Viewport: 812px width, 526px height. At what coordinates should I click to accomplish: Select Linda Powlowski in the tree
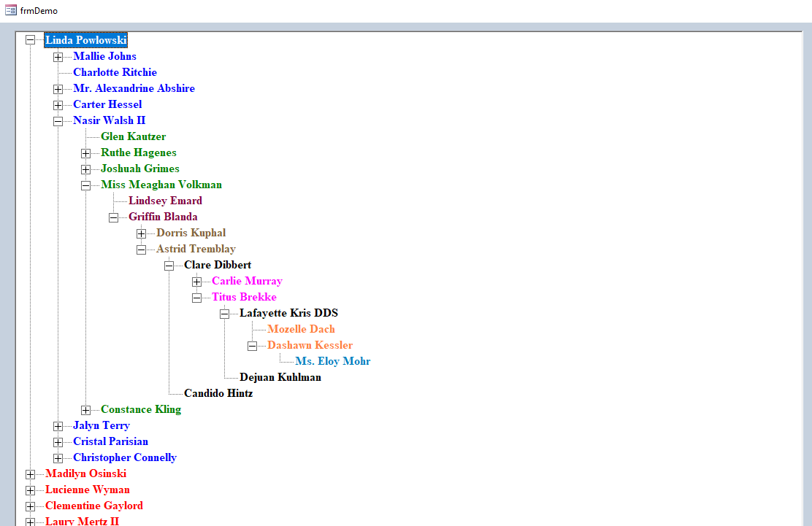pos(86,40)
